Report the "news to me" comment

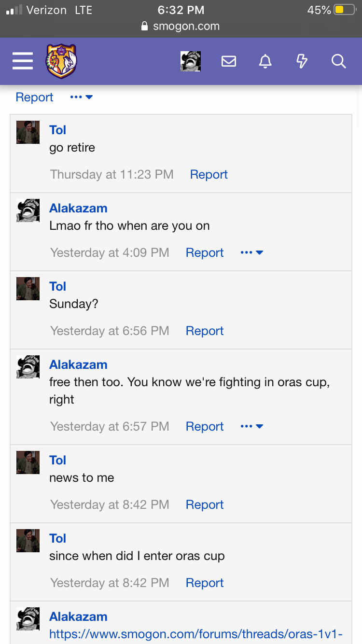point(205,504)
